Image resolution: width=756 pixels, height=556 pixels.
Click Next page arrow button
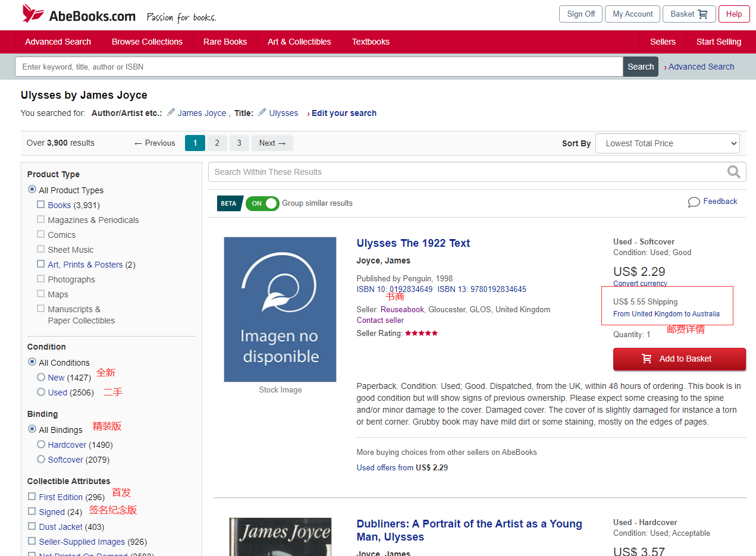(x=272, y=143)
